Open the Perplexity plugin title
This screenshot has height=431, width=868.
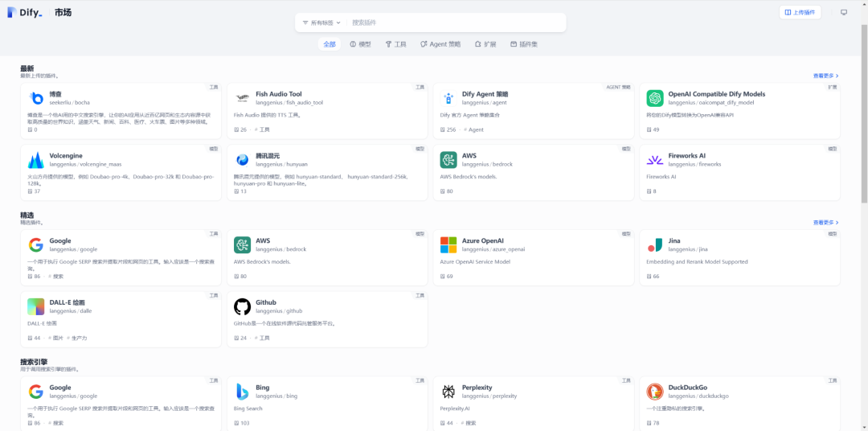[x=477, y=388]
